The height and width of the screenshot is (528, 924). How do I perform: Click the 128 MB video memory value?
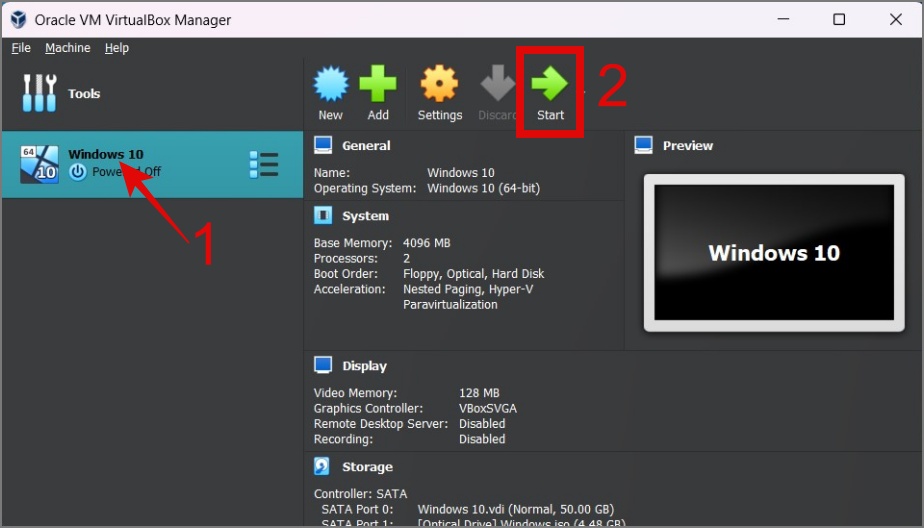[x=478, y=392]
